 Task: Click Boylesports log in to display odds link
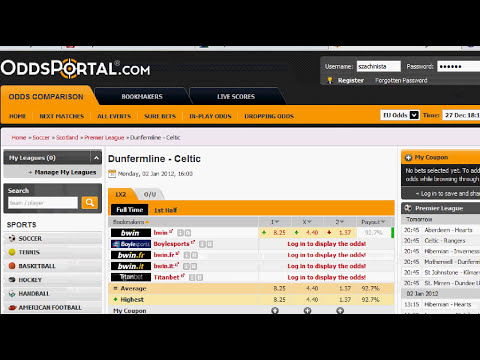coord(327,244)
